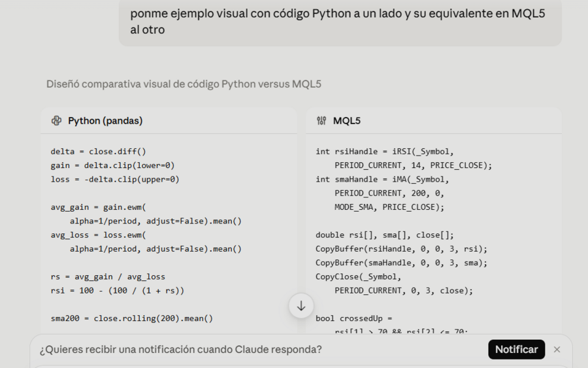Click the Notificar button

pyautogui.click(x=516, y=350)
